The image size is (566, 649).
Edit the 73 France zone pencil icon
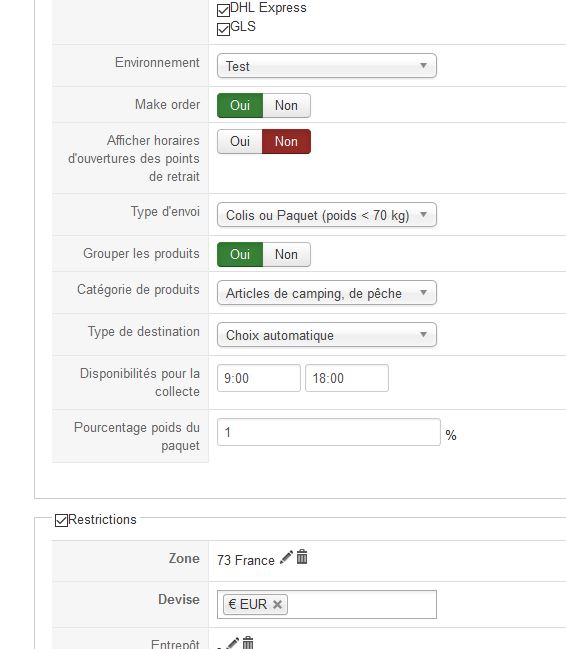(x=286, y=557)
